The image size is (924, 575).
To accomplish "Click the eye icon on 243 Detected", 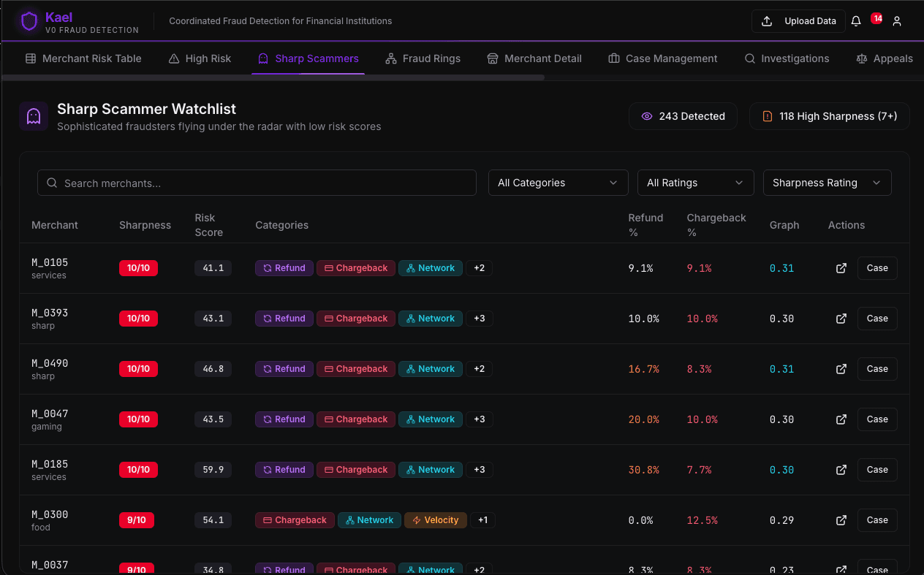I will point(646,116).
